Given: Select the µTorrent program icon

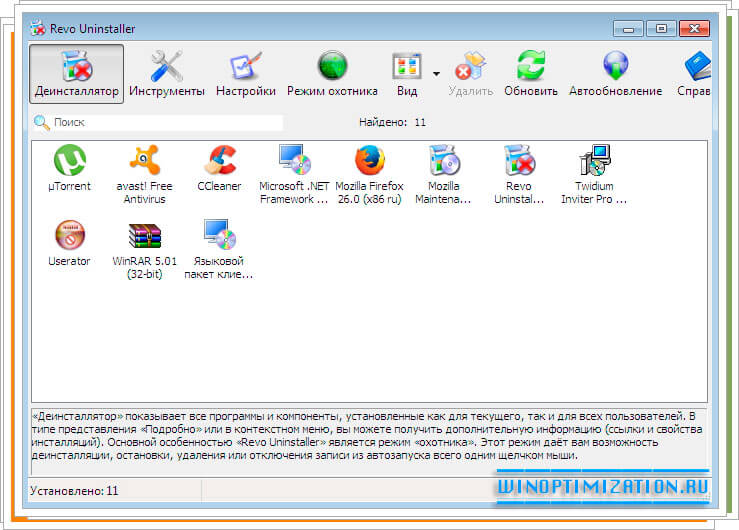Looking at the screenshot, I should click(x=69, y=161).
